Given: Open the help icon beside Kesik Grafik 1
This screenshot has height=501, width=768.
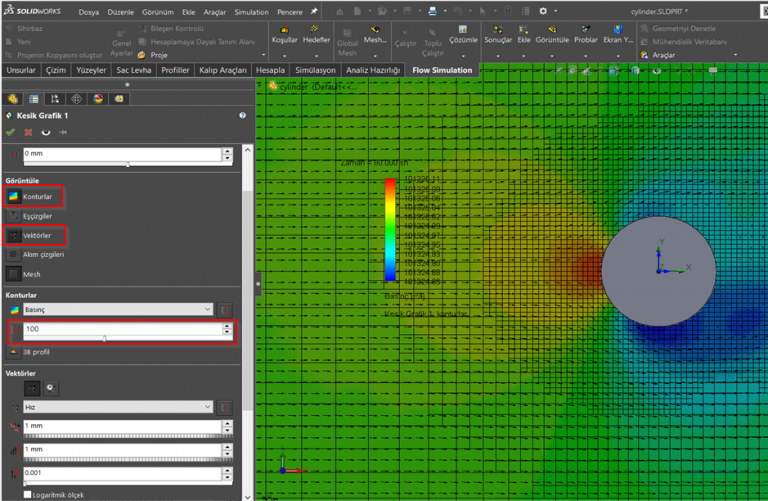Looking at the screenshot, I should pos(242,116).
